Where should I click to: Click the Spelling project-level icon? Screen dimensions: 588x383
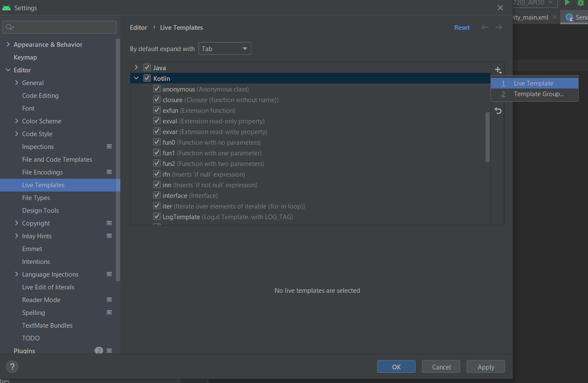pyautogui.click(x=109, y=312)
